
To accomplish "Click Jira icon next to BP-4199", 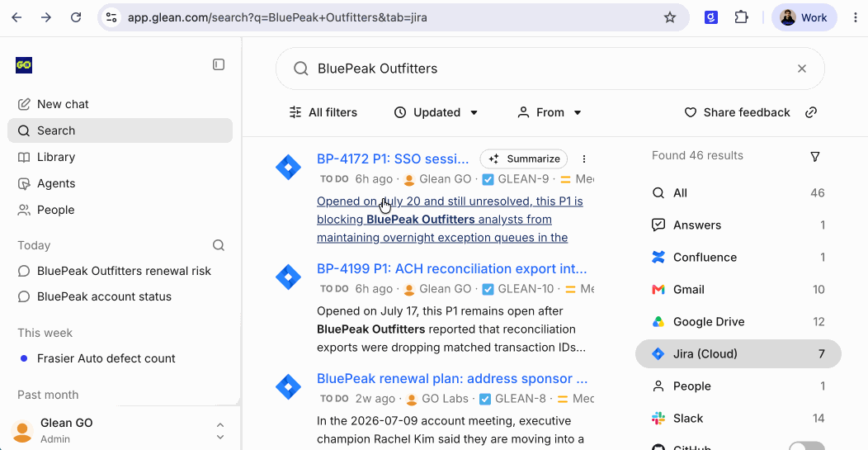I will coord(289,277).
